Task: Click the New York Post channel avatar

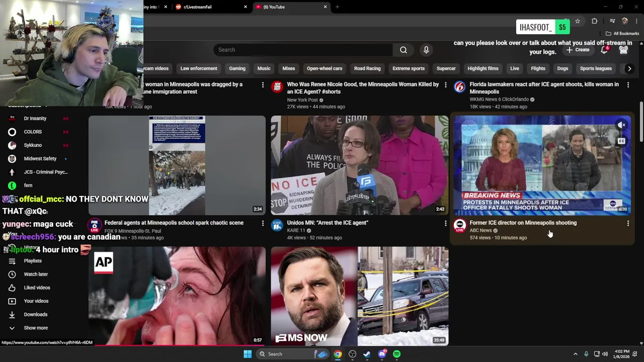Action: click(277, 87)
